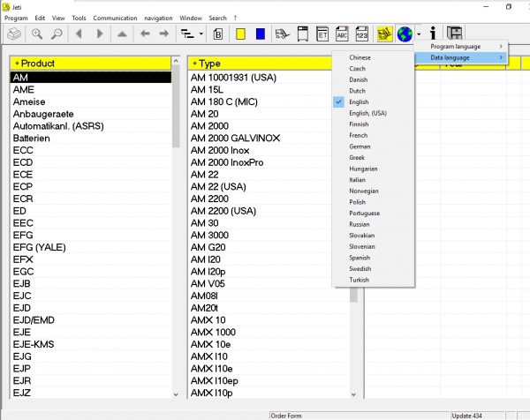The width and height of the screenshot is (530, 420).
Task: Click the globe language icon
Action: coord(405,34)
